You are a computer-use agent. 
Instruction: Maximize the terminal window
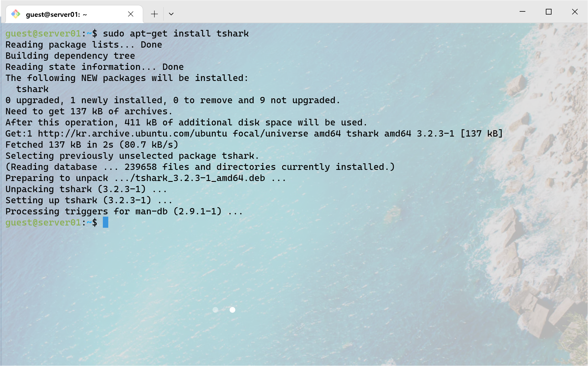click(549, 12)
